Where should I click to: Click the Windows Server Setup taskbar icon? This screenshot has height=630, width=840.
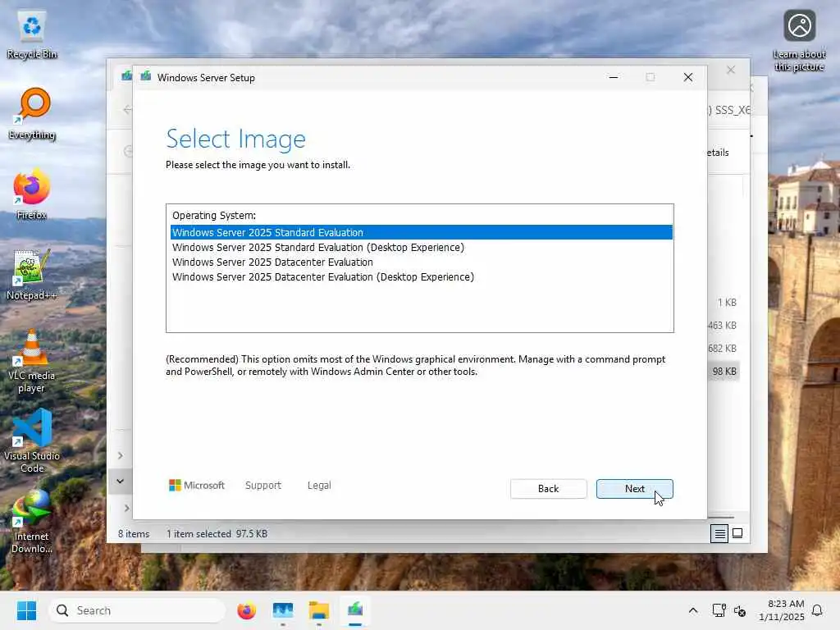354,610
